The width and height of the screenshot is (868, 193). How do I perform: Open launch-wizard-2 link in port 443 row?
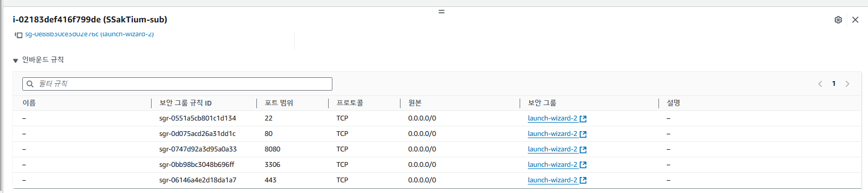coord(553,180)
